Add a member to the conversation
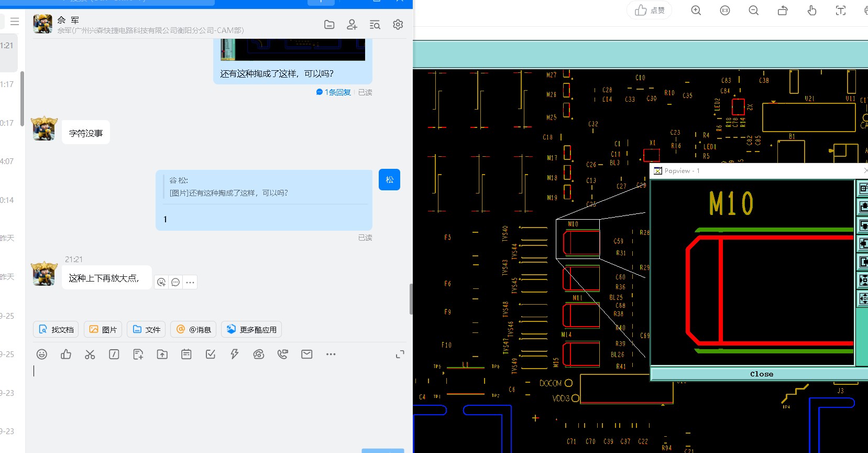 (x=352, y=24)
